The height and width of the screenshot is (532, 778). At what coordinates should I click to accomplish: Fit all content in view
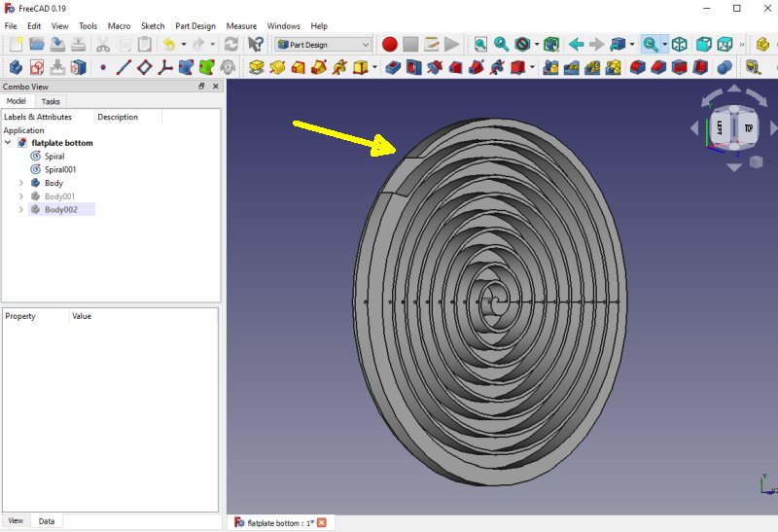point(480,45)
